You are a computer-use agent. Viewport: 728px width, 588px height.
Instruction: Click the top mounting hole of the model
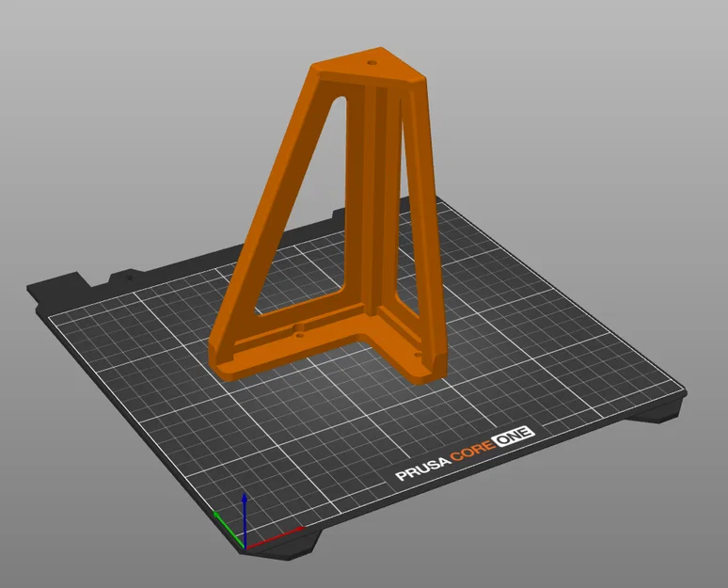point(371,63)
